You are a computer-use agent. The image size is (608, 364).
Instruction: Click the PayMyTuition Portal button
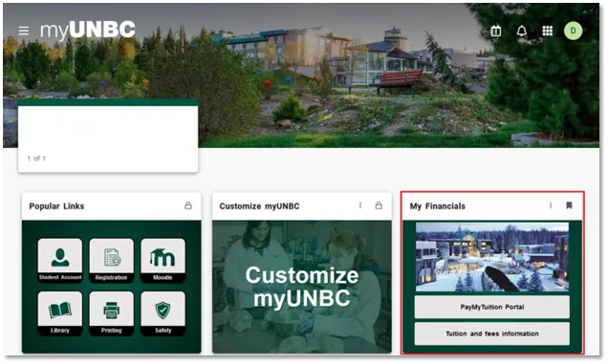(492, 307)
